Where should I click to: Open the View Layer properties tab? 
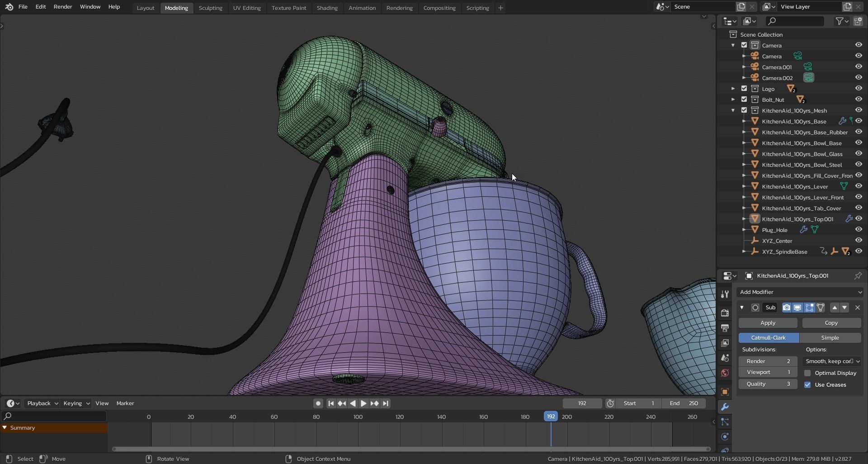point(725,343)
